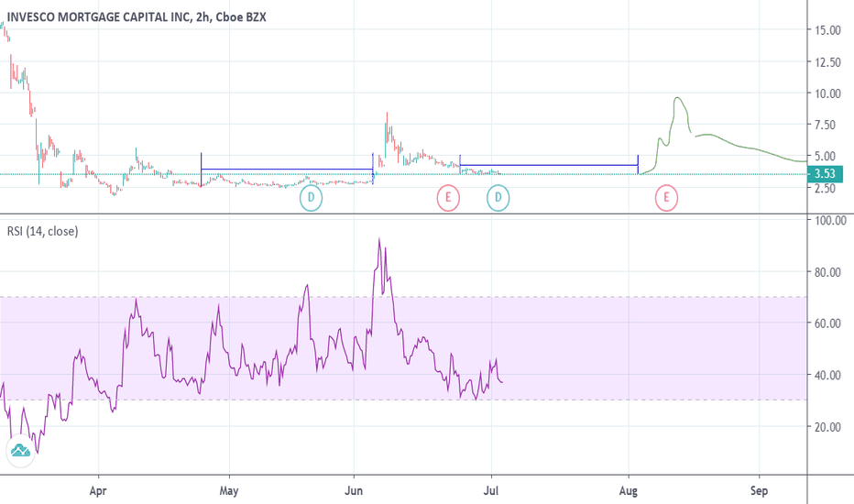
Task: Open the June earnings E marker
Action: 448,197
